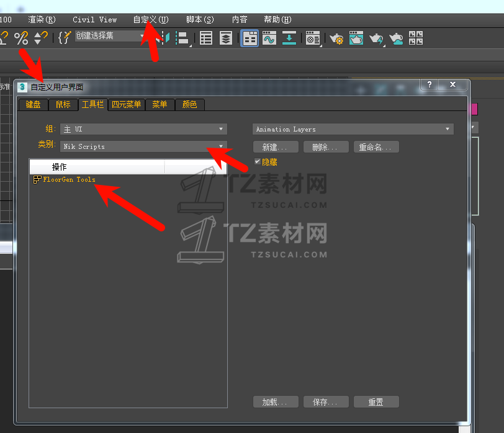Open the 颜色 tab
Image resolution: width=504 pixels, height=433 pixels.
tap(190, 104)
